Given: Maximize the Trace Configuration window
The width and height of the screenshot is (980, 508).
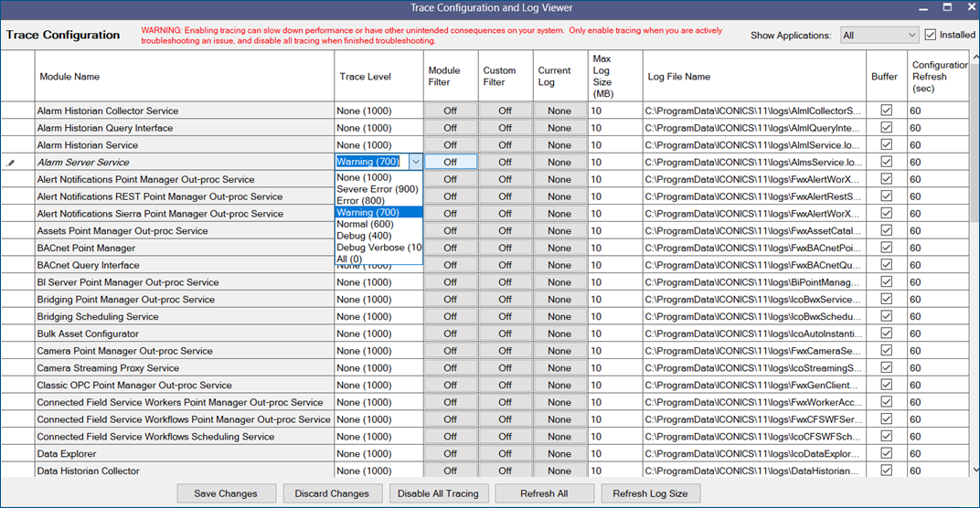Looking at the screenshot, I should tap(947, 7).
